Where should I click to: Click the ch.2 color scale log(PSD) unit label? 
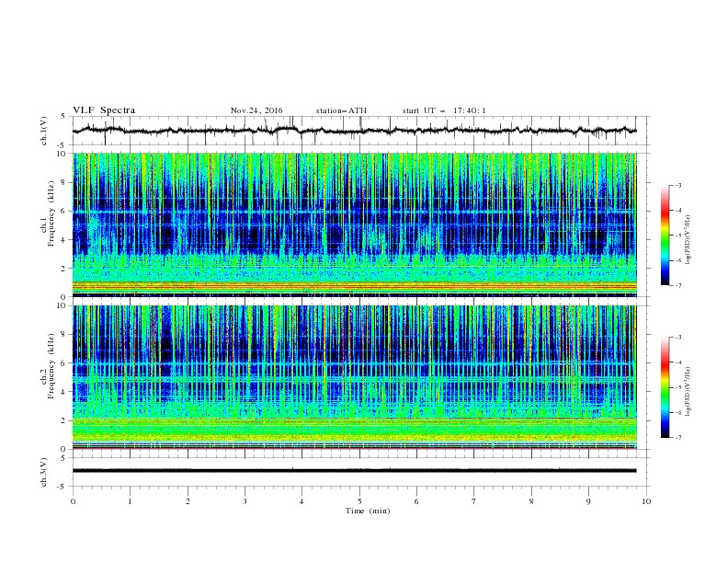(688, 392)
